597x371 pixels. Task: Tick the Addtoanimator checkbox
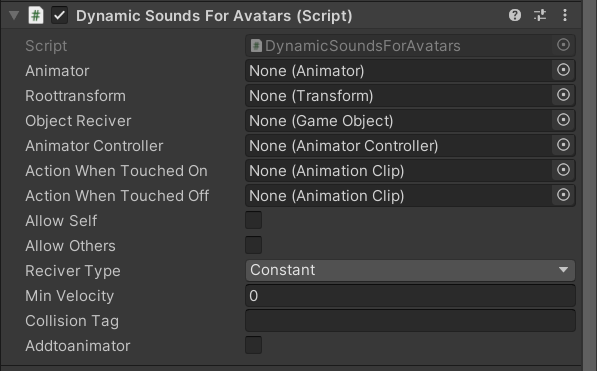click(x=254, y=345)
